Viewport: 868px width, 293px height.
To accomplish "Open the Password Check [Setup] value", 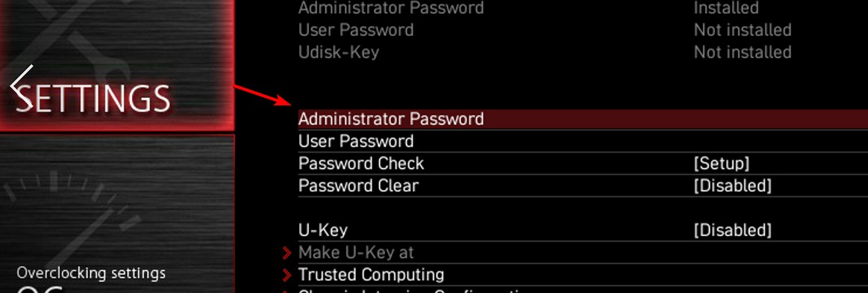I will (x=721, y=164).
